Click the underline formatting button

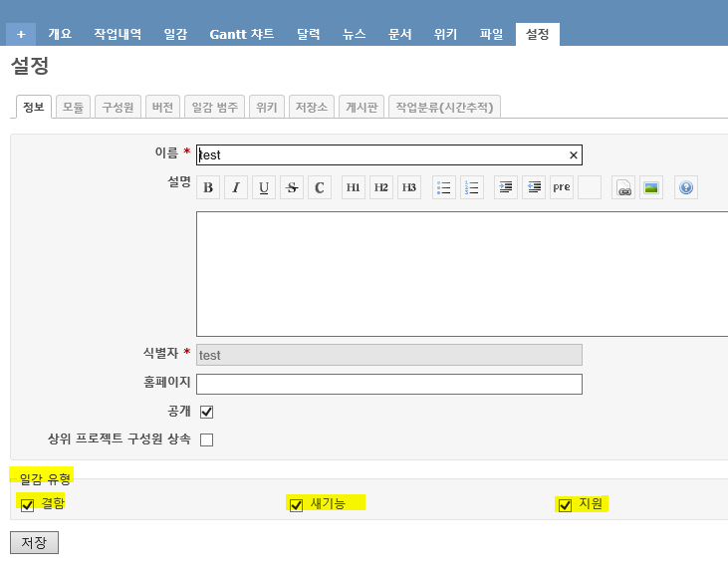click(x=264, y=187)
